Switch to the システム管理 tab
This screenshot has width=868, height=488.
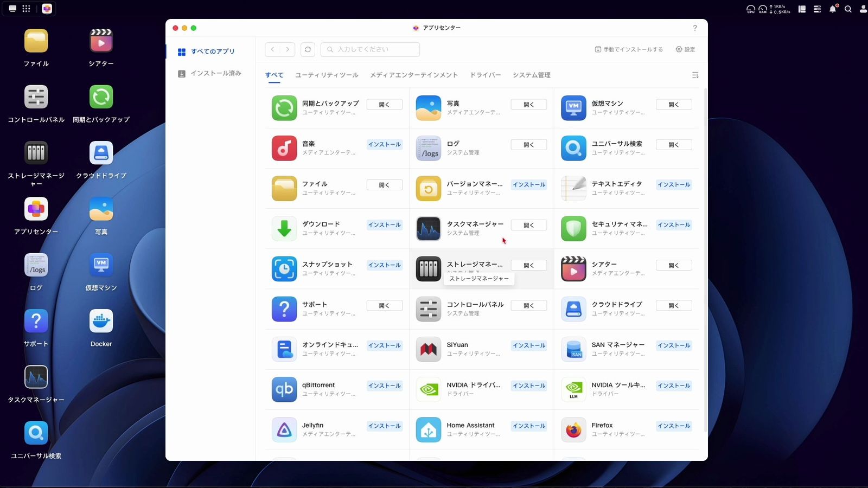point(532,75)
